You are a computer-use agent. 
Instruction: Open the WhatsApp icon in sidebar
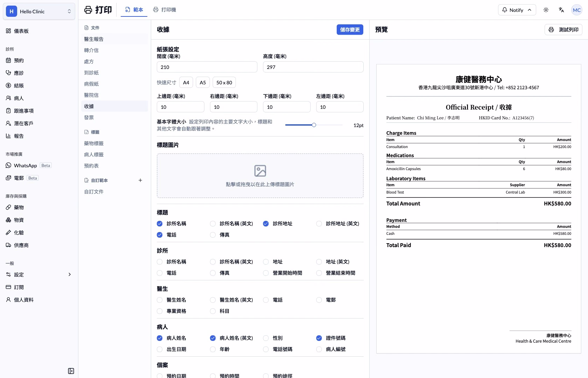point(8,165)
